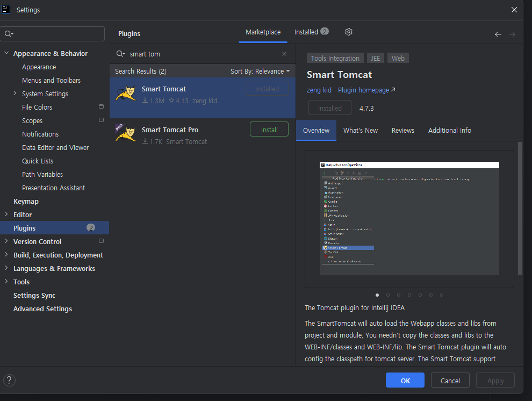Focus the settings search field

[x=53, y=34]
